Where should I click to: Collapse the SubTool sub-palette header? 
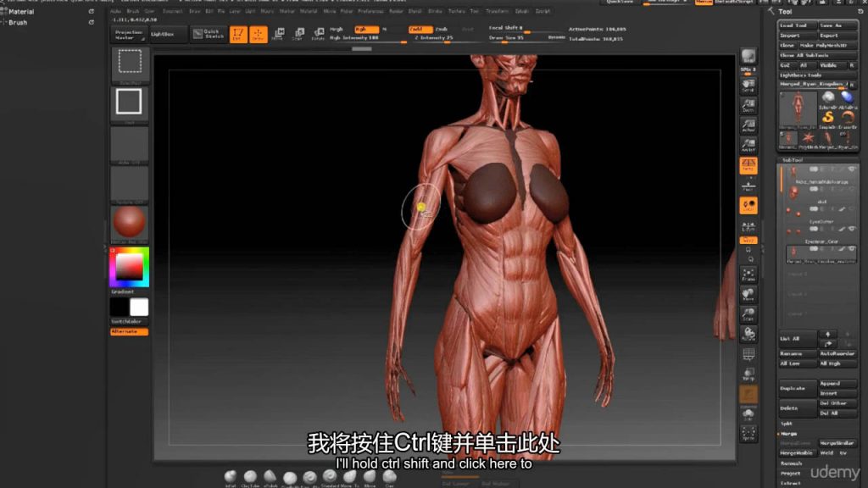point(793,160)
